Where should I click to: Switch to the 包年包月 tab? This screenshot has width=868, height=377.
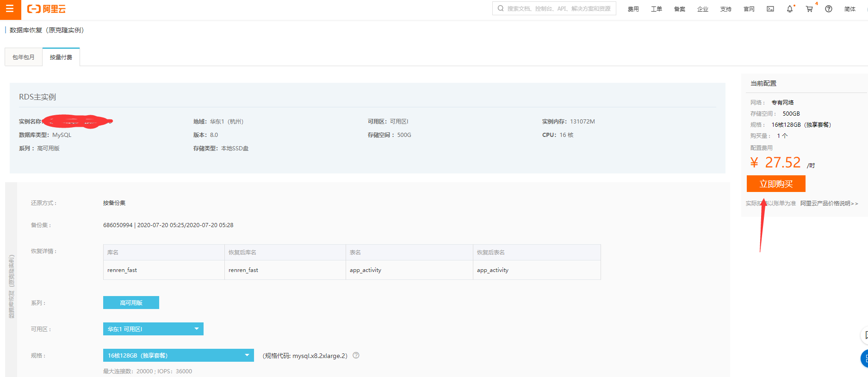[24, 57]
